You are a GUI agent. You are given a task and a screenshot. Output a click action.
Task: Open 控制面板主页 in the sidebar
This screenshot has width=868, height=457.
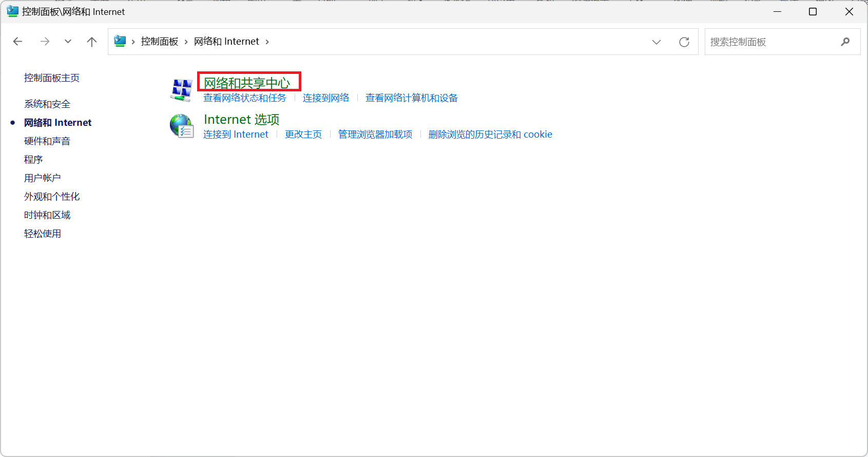pyautogui.click(x=52, y=78)
